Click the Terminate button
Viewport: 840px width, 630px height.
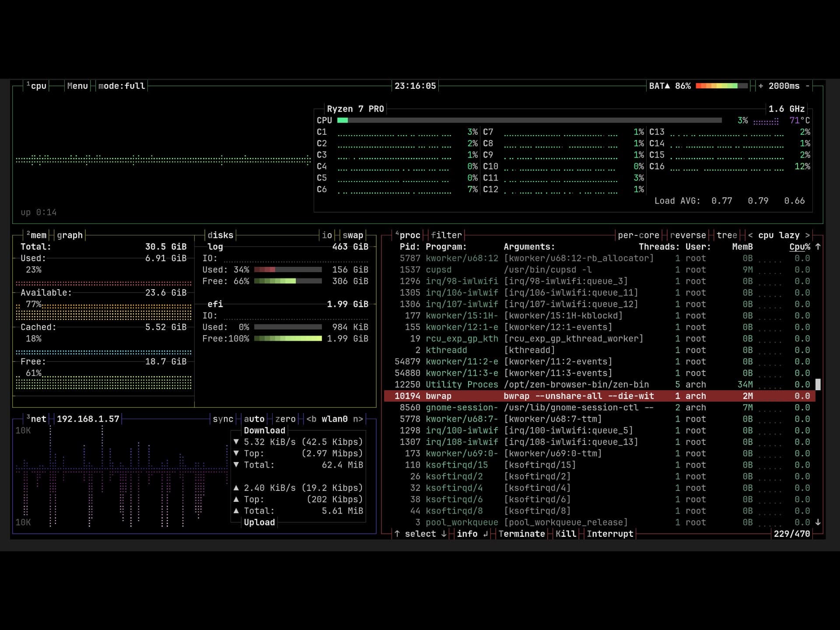point(521,534)
